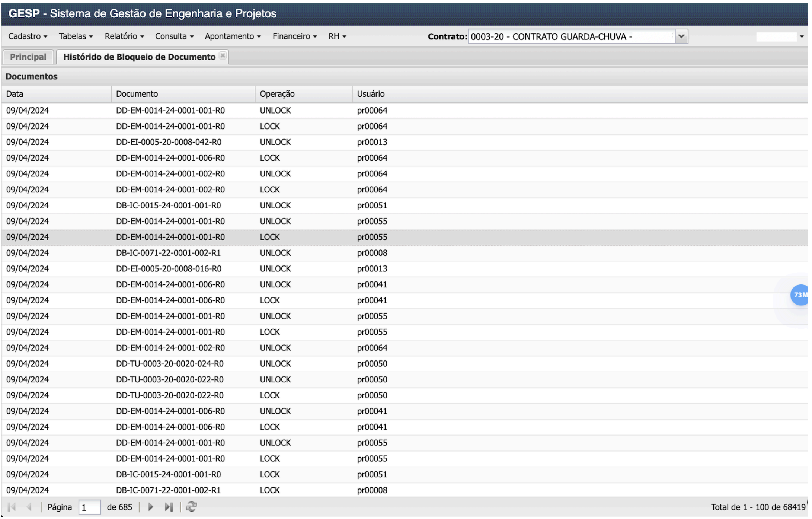Click the previous page arrow
The width and height of the screenshot is (812, 519).
(x=29, y=507)
